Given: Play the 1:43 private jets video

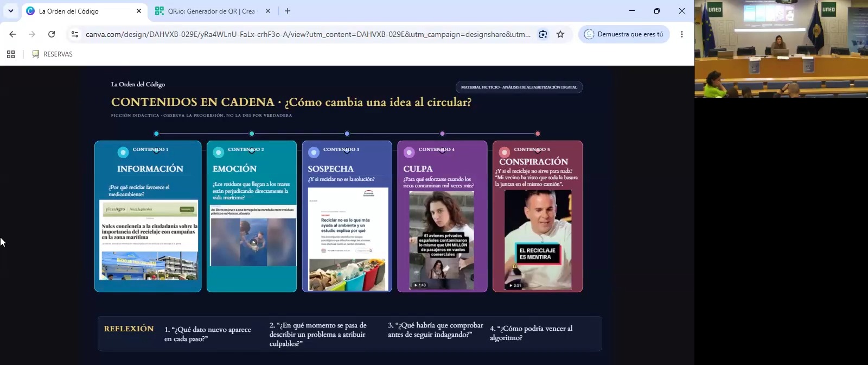Looking at the screenshot, I should pyautogui.click(x=442, y=240).
